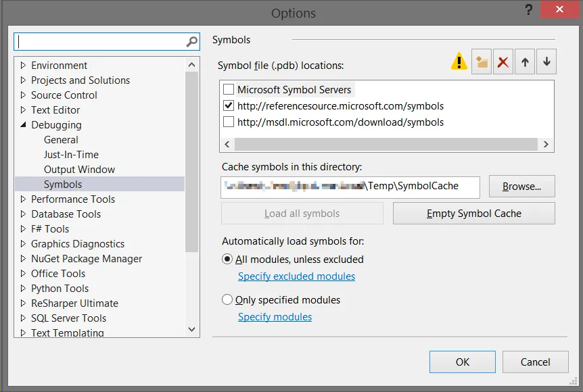Expand the Text Editor node
Viewport: 583px width, 392px height.
[24, 110]
